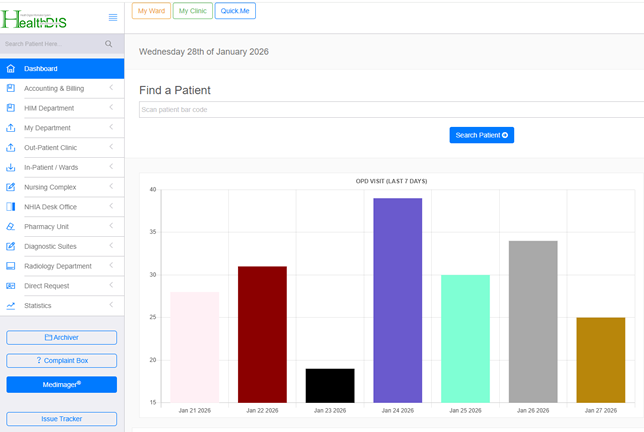Open the Archiver button

[62, 338]
